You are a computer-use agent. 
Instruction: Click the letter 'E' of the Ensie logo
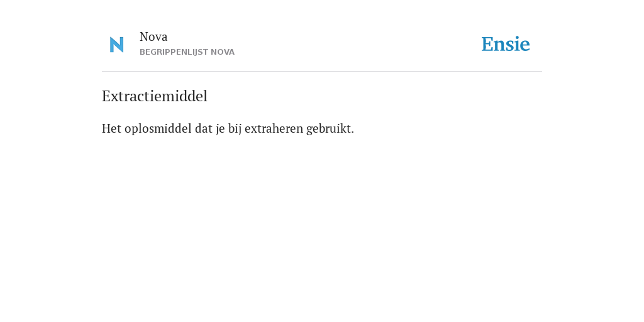tap(487, 45)
